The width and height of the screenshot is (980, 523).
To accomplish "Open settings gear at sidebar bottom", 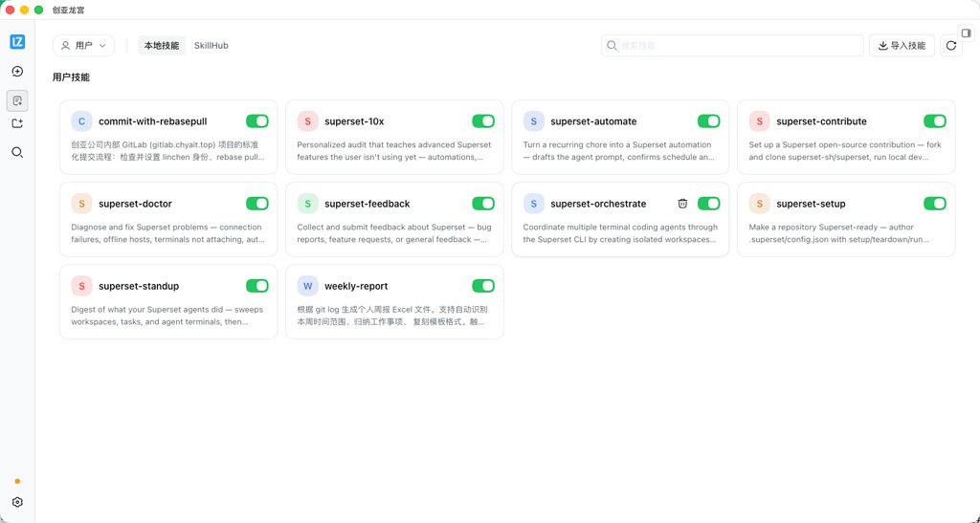I will coord(17,502).
